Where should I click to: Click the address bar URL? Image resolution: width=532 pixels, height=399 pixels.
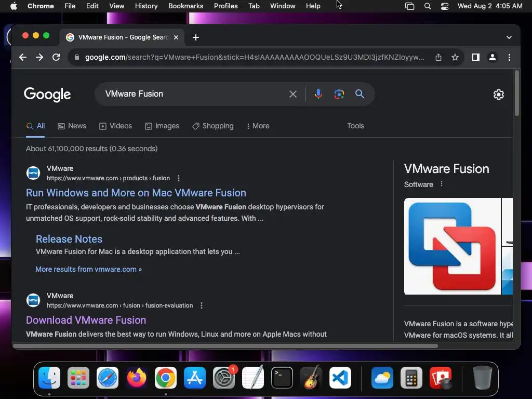(x=255, y=57)
